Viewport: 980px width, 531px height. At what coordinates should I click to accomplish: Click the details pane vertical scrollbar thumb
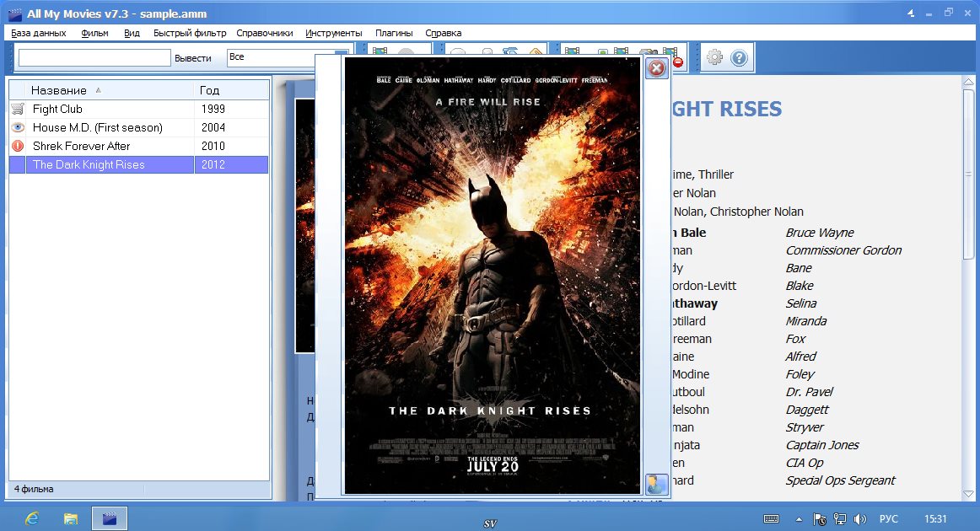point(969,174)
